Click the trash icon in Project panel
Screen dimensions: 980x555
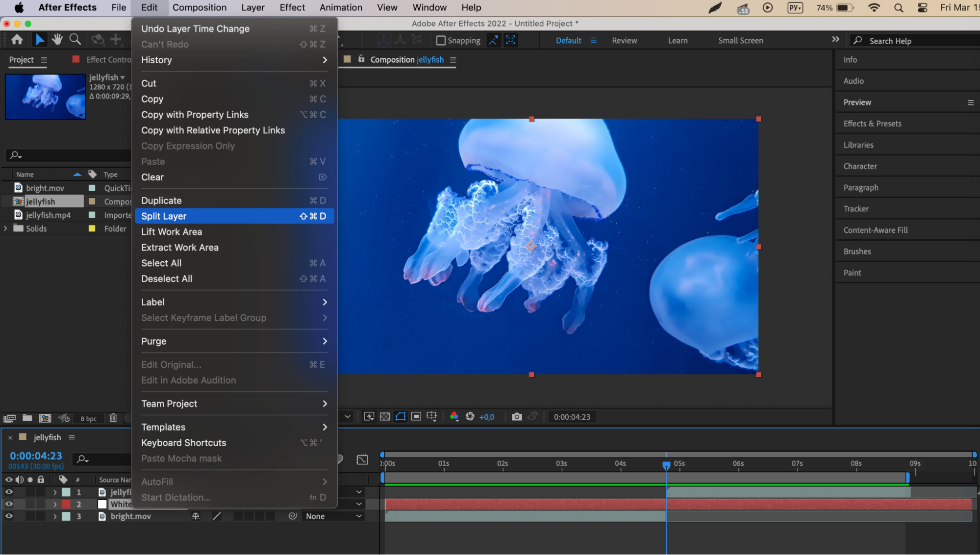click(x=113, y=418)
